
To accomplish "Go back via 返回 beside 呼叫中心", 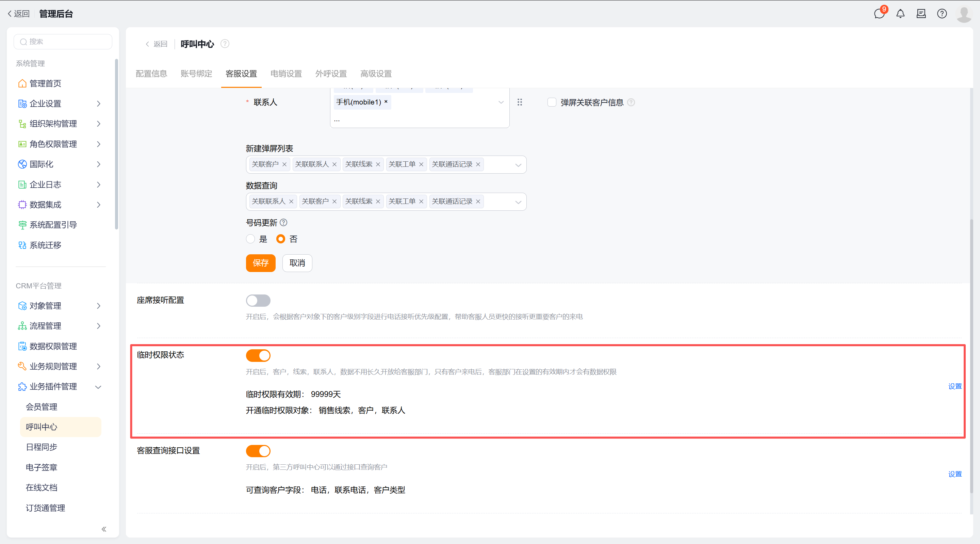I will tap(157, 44).
